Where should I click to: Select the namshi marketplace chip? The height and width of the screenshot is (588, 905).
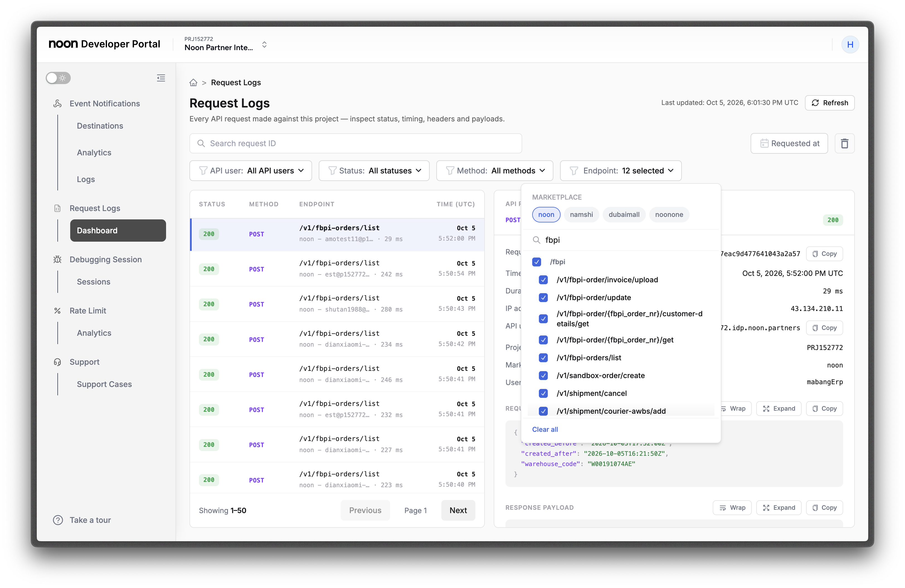[x=581, y=215]
